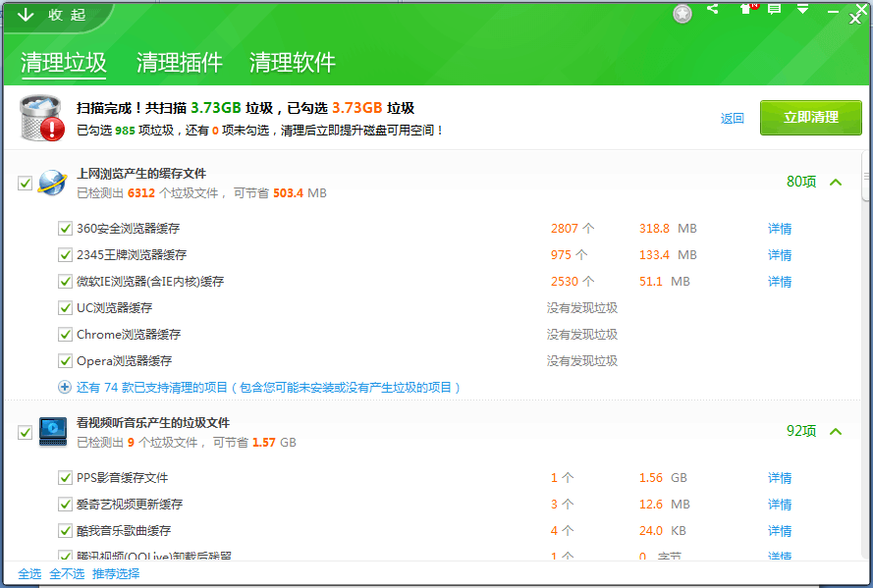
Task: Switch to the 清理软件 tab
Action: point(292,63)
